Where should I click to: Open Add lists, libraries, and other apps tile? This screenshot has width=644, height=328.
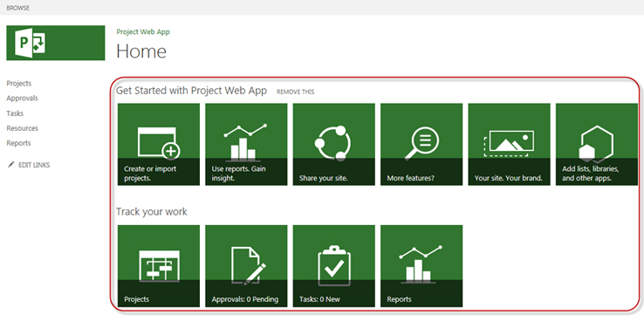[597, 144]
